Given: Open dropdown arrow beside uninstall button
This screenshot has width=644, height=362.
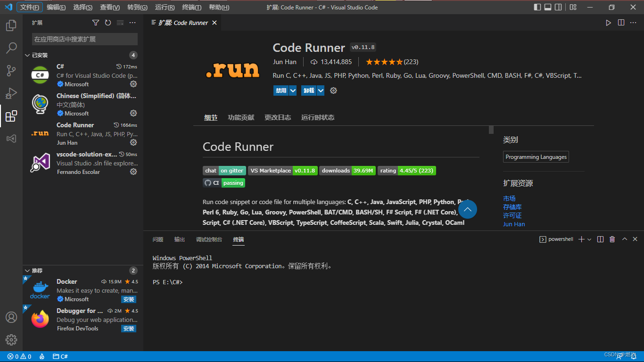Looking at the screenshot, I should click(321, 90).
